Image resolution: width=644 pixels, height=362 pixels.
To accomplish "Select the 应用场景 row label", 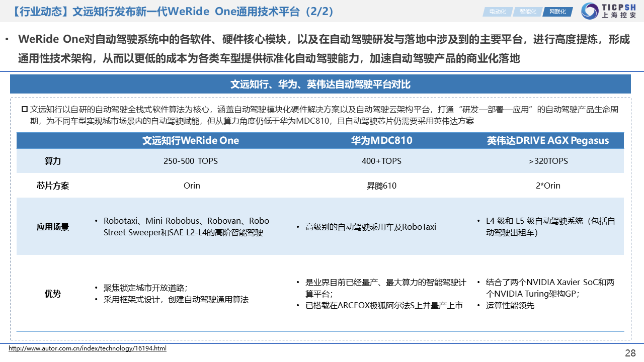I will [x=53, y=227].
